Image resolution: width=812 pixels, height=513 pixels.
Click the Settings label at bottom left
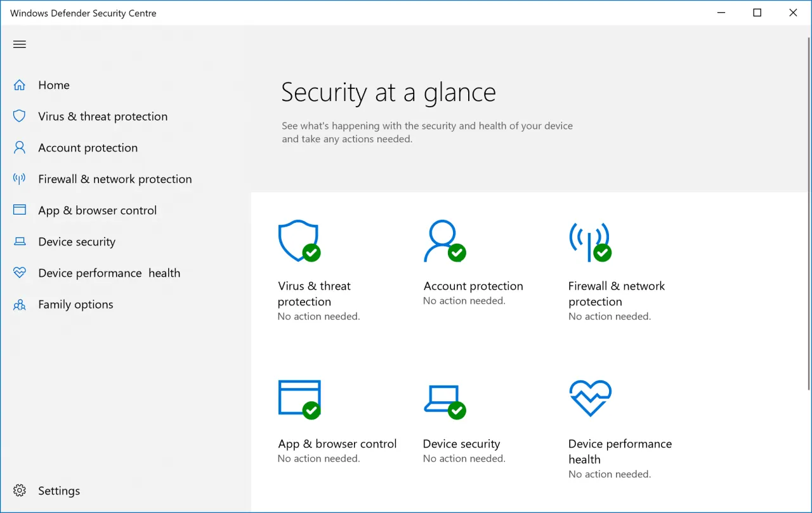(58, 490)
